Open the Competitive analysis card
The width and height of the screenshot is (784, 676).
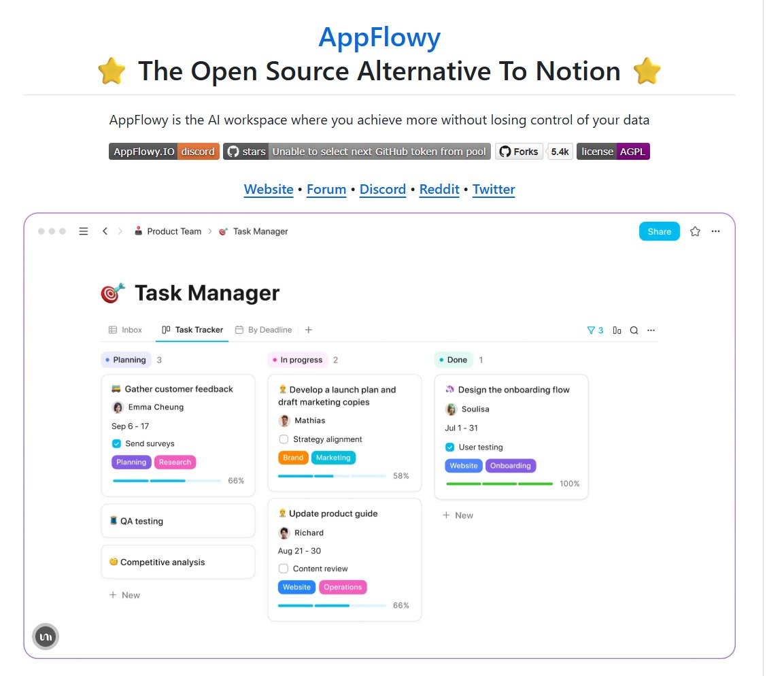(178, 562)
